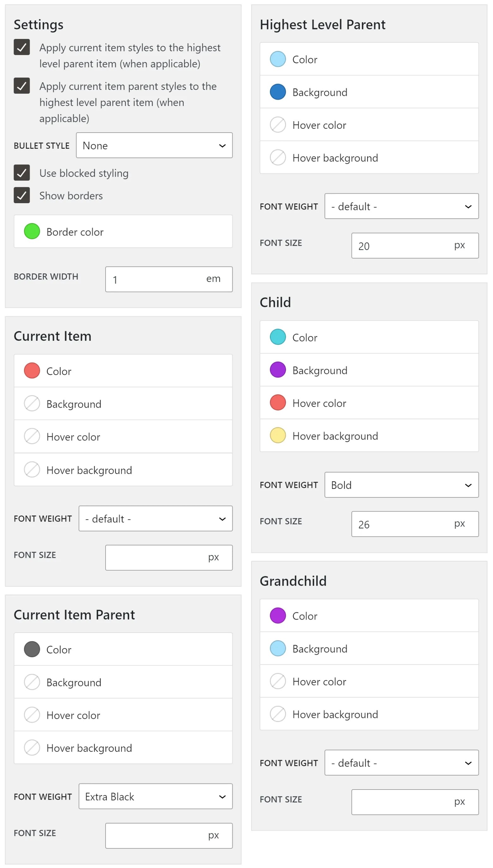Image resolution: width=493 pixels, height=868 pixels.
Task: Select the yellow Child hover background swatch
Action: (x=277, y=436)
